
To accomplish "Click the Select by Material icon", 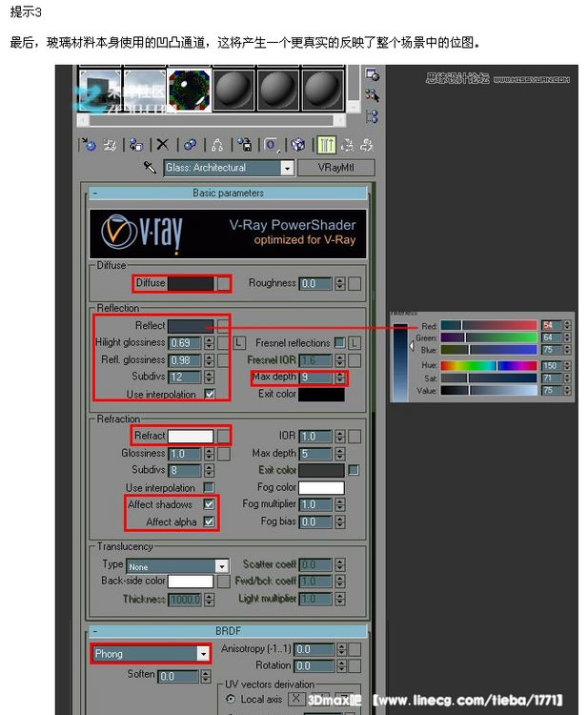I will tap(372, 95).
